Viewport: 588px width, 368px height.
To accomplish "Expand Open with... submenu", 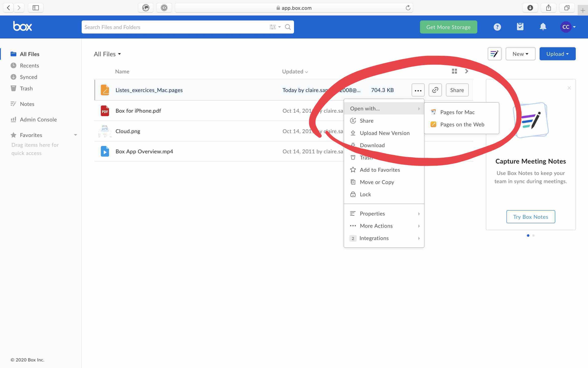I will 384,109.
